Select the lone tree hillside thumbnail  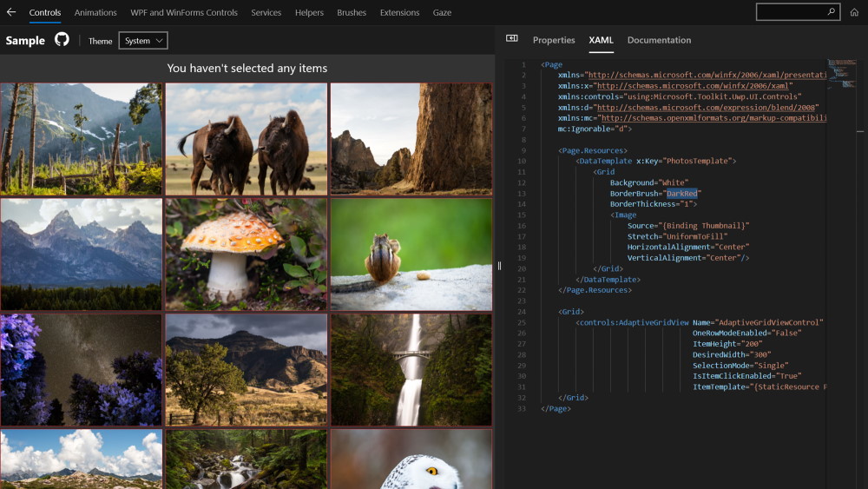click(x=247, y=370)
